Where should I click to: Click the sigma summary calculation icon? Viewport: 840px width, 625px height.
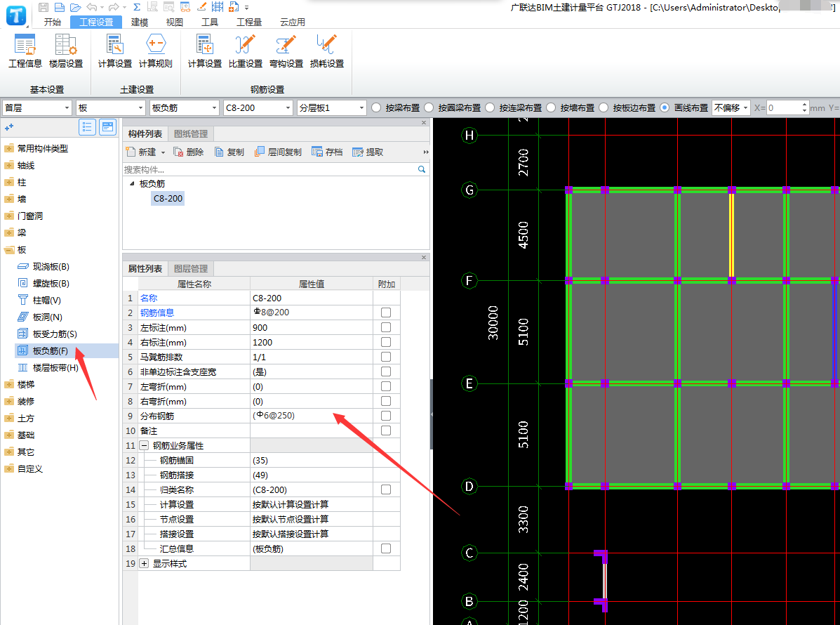coord(137,7)
